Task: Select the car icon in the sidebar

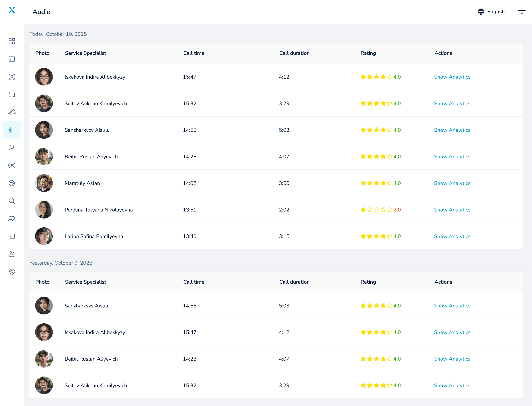Action: tap(12, 94)
